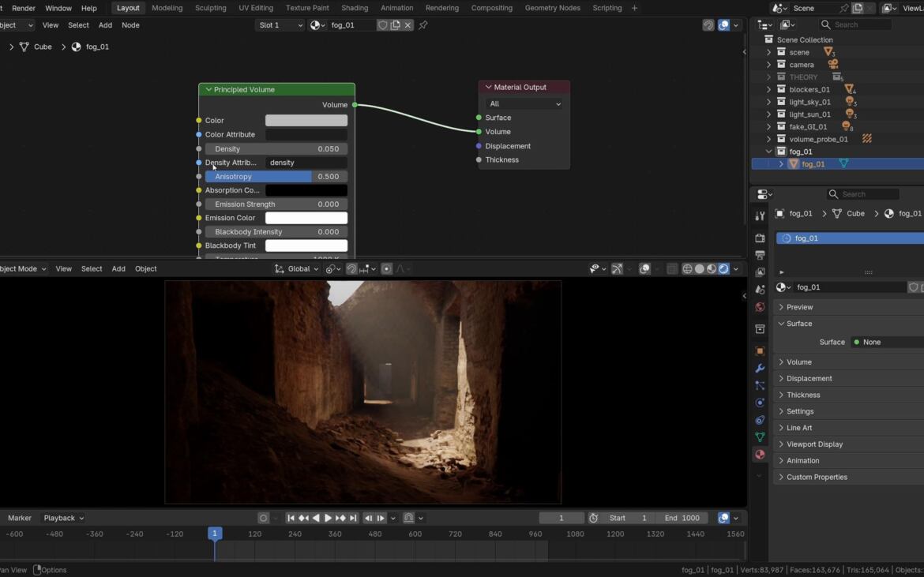Open the Modifiers wrench tab

(x=760, y=368)
